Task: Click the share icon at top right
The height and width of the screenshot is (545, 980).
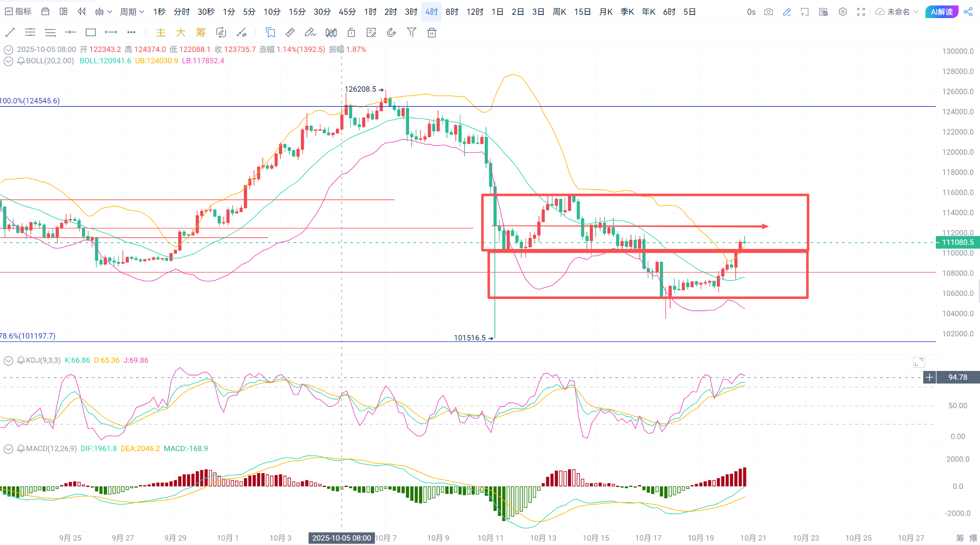Action: (968, 12)
